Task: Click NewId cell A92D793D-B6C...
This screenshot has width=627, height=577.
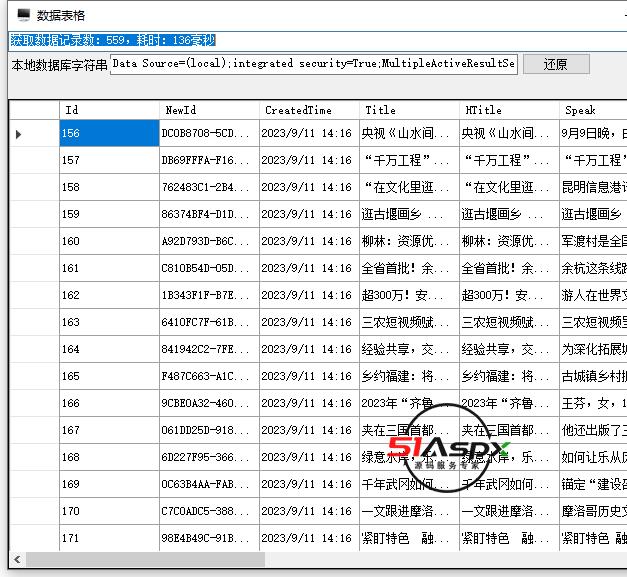Action: click(209, 241)
